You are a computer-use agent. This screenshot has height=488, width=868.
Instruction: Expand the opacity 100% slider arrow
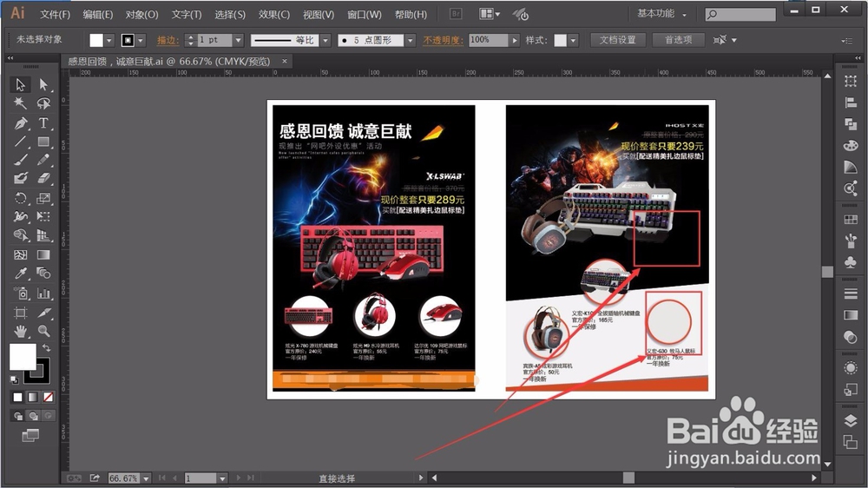pos(515,40)
